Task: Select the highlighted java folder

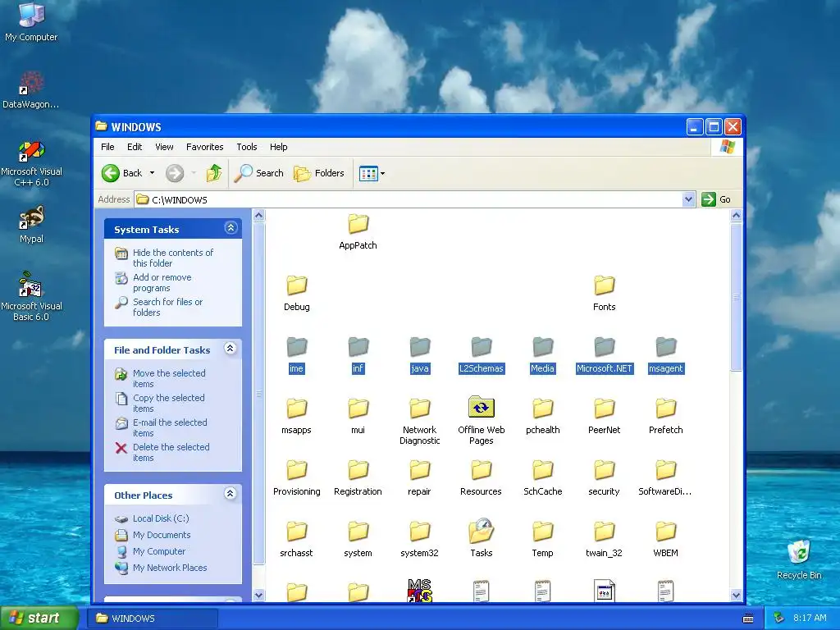Action: pyautogui.click(x=419, y=355)
